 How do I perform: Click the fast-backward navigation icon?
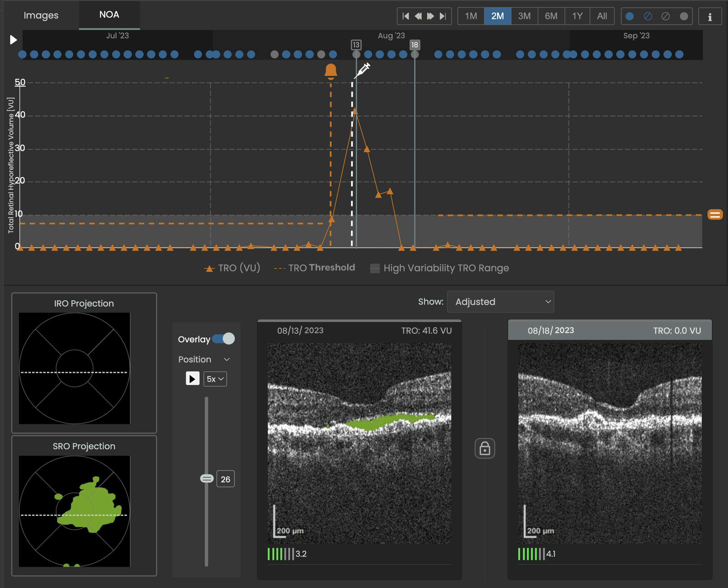[418, 16]
